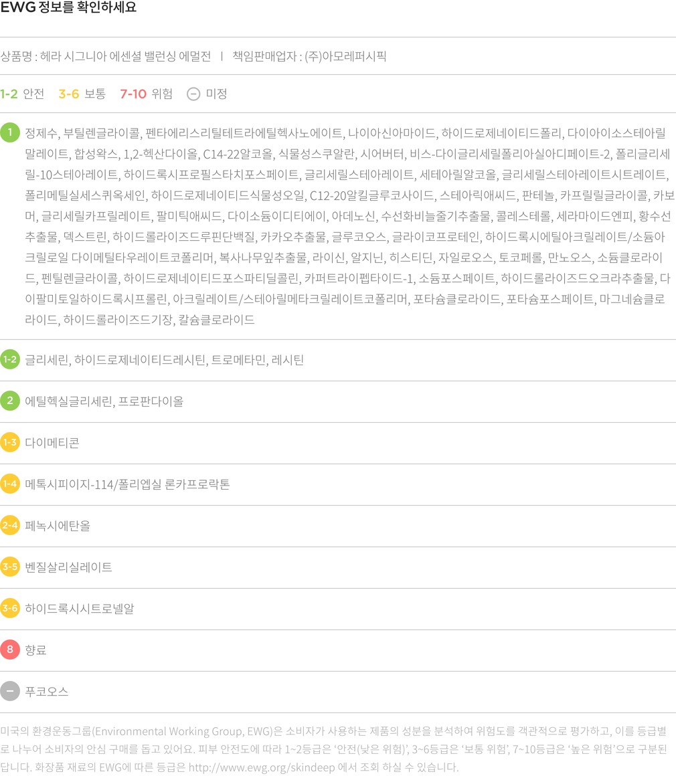This screenshot has height=784, width=676.
Task: Click the 7-10 위험 legend label
Action: (146, 94)
